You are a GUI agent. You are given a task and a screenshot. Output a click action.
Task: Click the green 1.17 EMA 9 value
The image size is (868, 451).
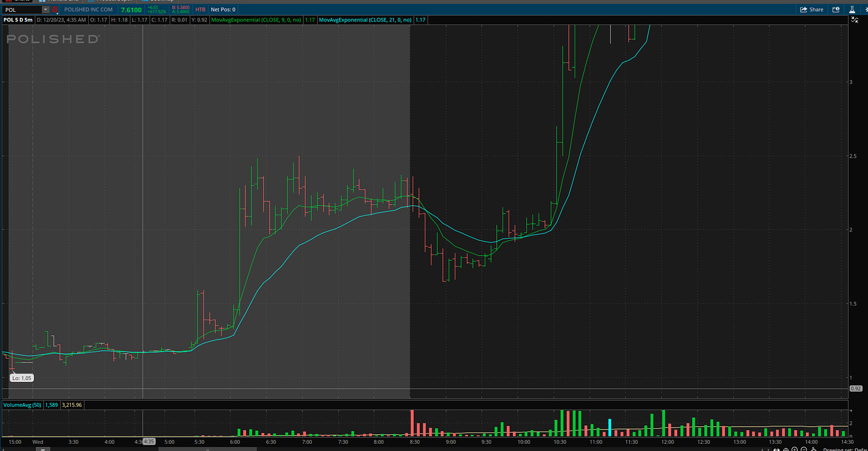point(309,20)
